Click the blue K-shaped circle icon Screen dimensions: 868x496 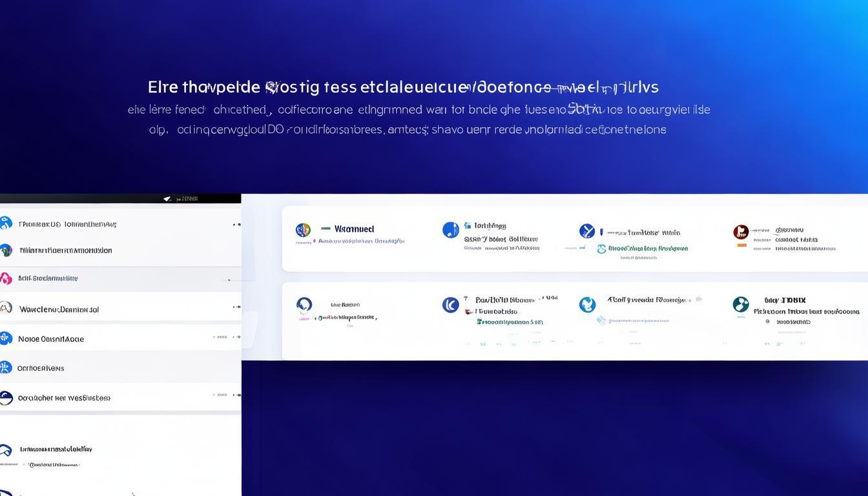coord(450,305)
